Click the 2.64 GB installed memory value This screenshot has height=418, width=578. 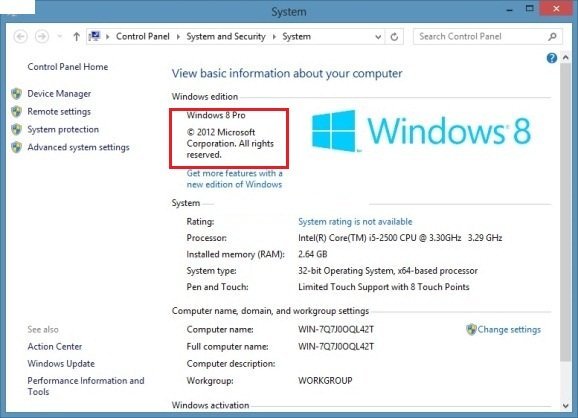tap(313, 254)
